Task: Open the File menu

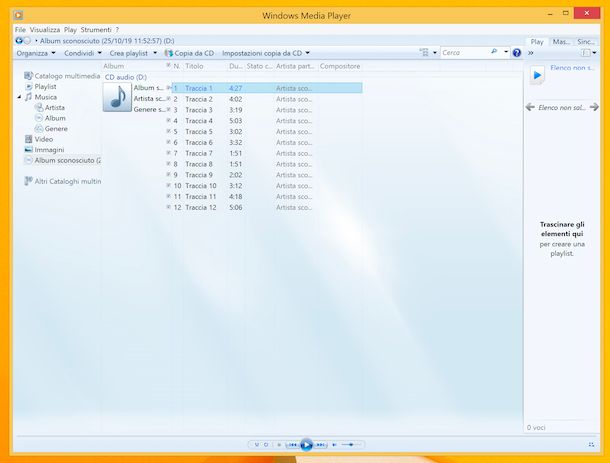Action: point(20,30)
